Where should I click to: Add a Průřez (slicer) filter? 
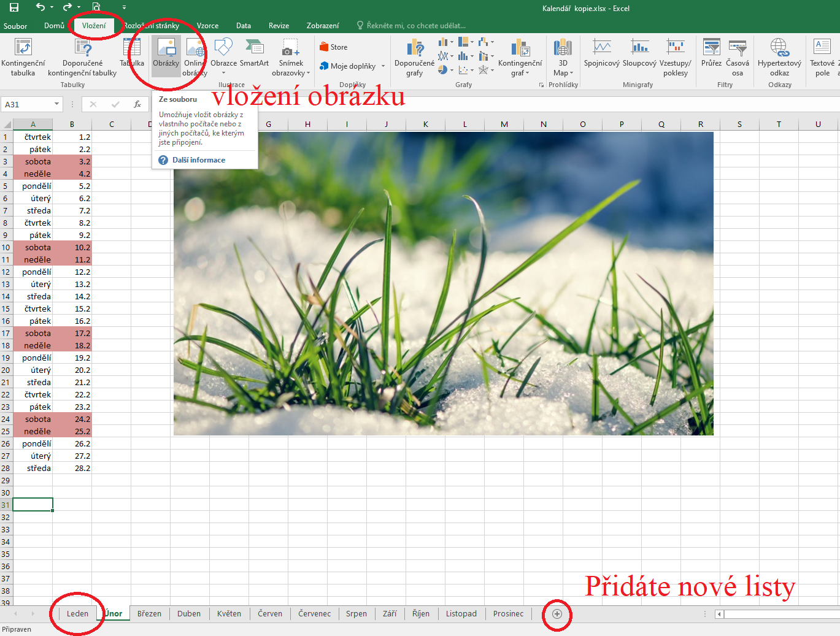711,54
